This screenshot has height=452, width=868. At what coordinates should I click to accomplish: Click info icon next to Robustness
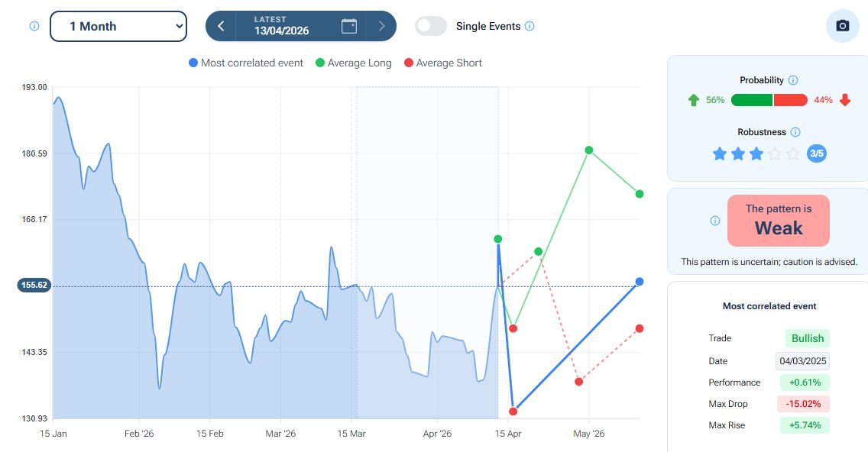pos(795,132)
